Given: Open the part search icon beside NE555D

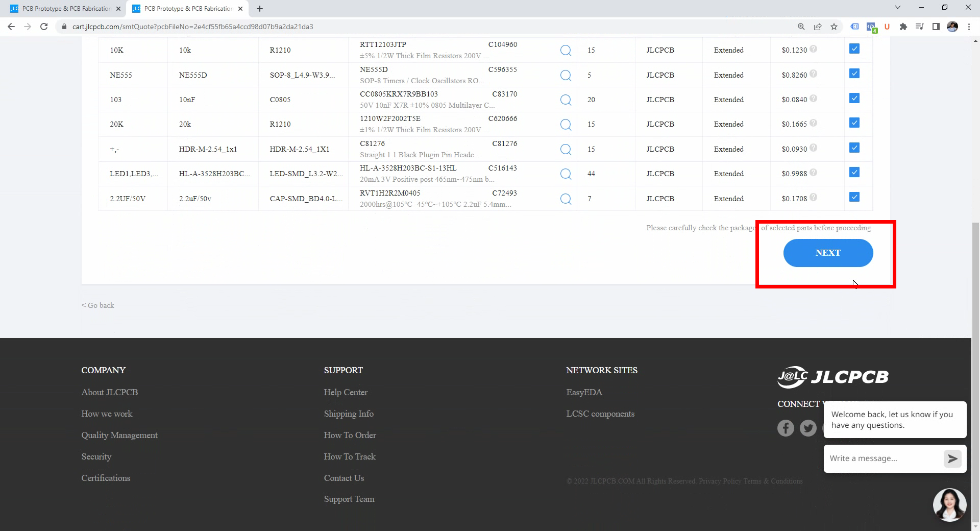Looking at the screenshot, I should (x=566, y=75).
